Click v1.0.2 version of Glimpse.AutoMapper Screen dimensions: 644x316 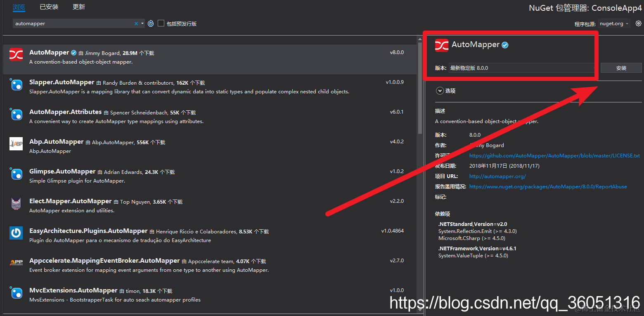click(x=397, y=171)
